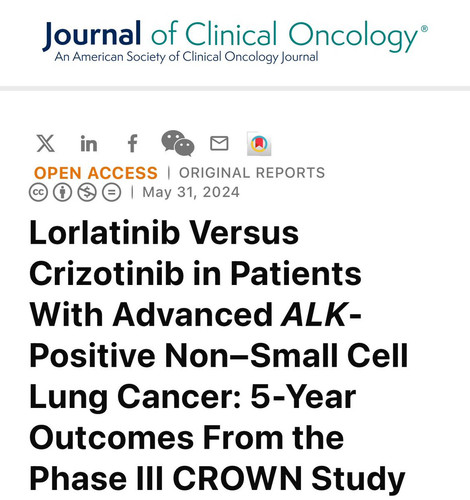Click the teal word Oncology in header logo

click(353, 37)
